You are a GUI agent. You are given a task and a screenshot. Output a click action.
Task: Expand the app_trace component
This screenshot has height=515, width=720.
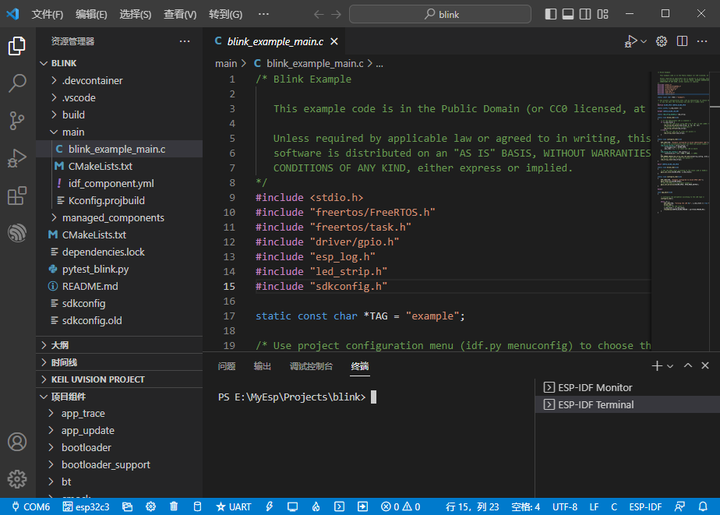coord(119,414)
